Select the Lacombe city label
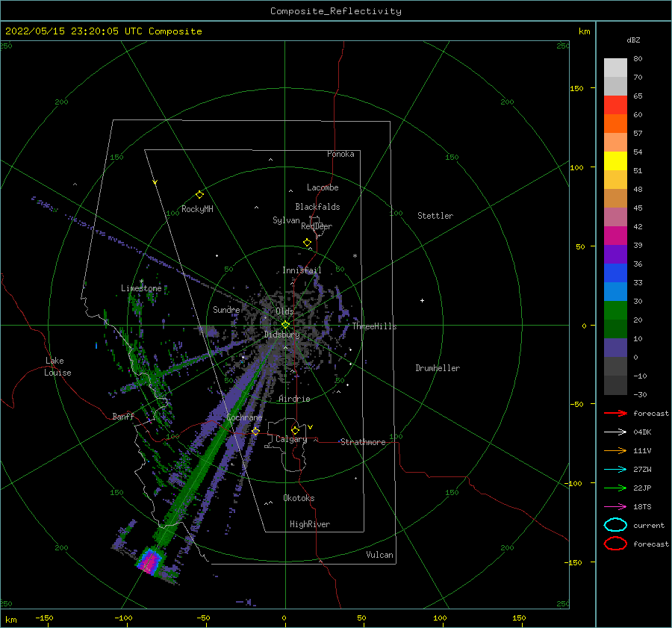672x628 pixels. [x=323, y=187]
